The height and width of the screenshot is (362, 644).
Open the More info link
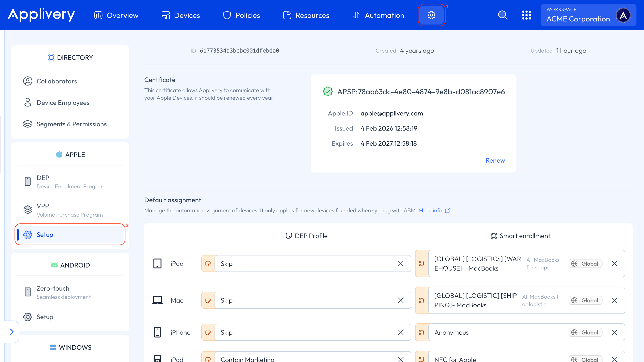click(x=430, y=210)
